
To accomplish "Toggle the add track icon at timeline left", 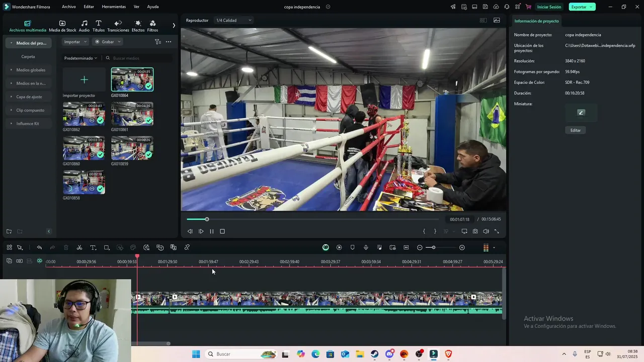I will click(x=9, y=261).
